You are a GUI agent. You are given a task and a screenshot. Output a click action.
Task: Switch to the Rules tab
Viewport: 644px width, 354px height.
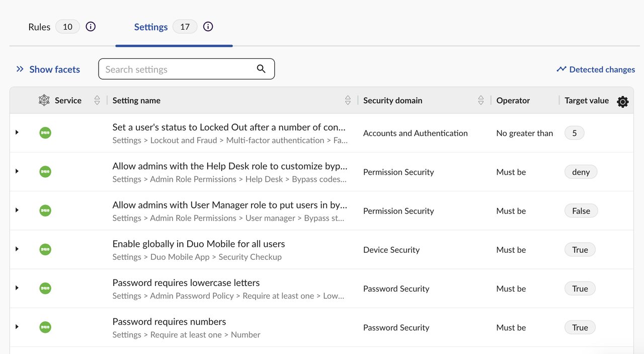[39, 27]
